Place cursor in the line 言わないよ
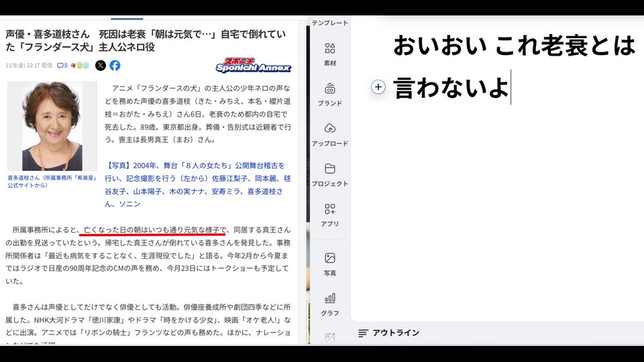This screenshot has height=362, width=644. (451, 87)
